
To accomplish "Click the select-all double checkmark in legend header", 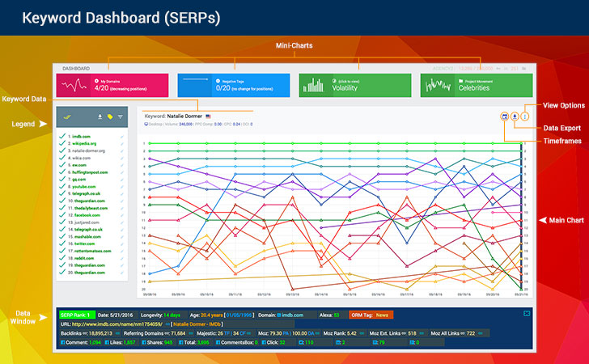I will [x=67, y=116].
